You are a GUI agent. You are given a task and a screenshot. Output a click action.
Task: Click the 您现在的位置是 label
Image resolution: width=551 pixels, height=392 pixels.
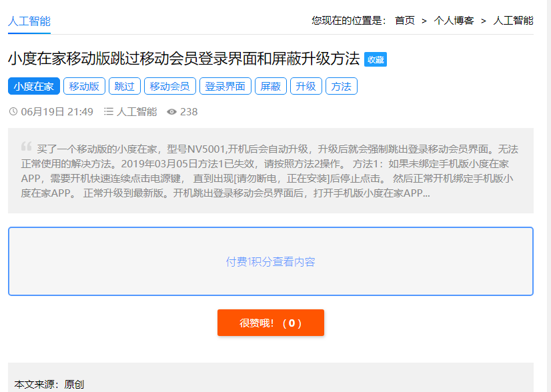tap(349, 21)
